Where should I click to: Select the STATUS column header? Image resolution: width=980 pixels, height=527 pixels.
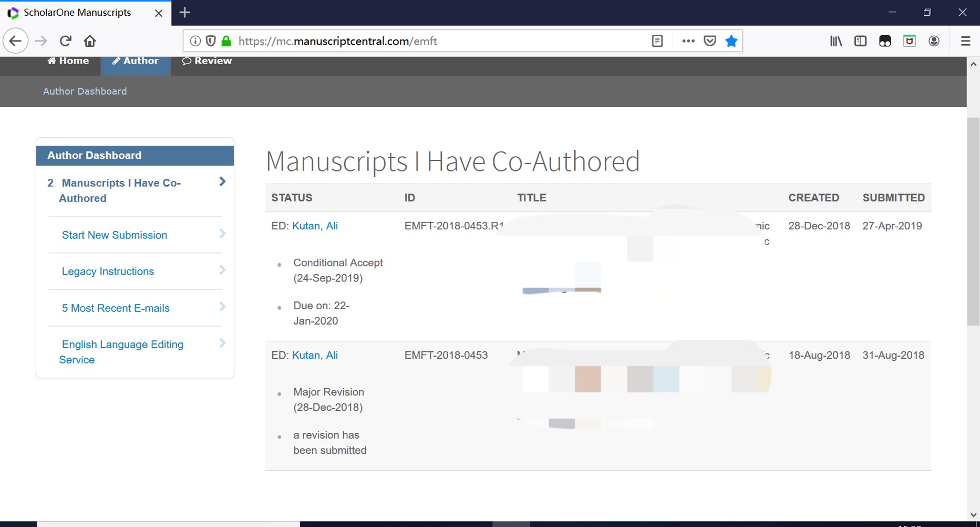(292, 198)
